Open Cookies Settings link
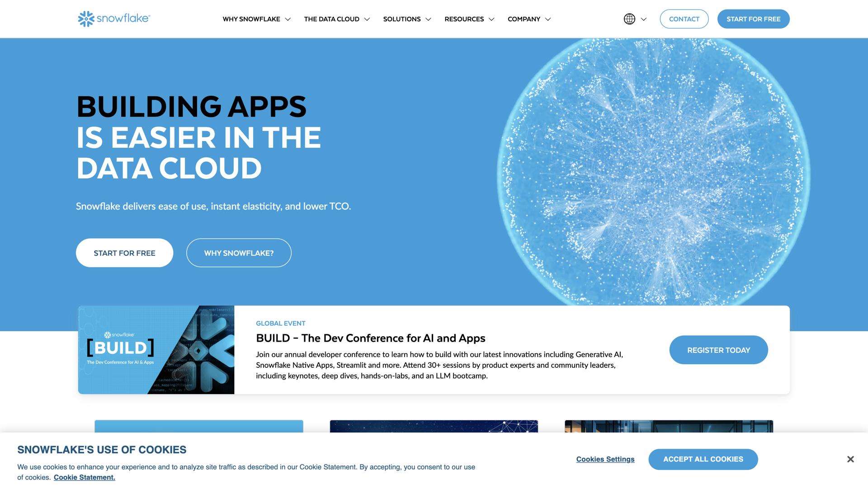868x488 pixels. tap(605, 459)
